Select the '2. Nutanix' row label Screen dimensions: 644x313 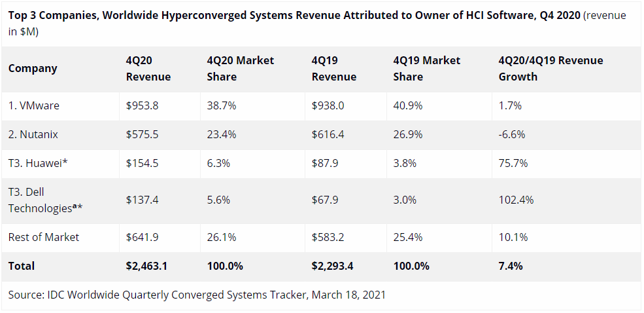[33, 134]
